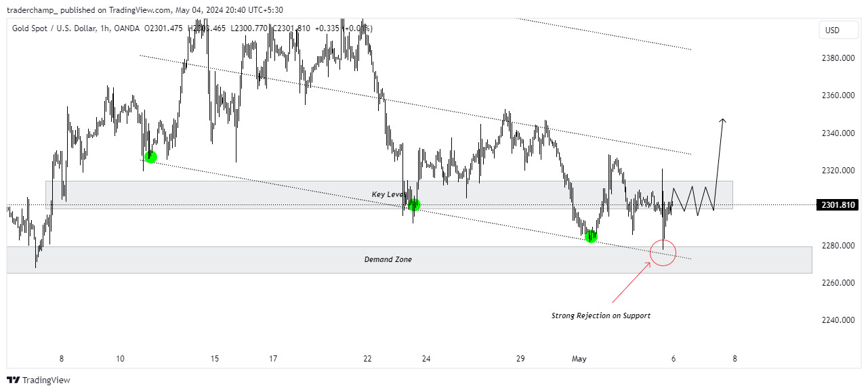Screen dimensions: 868x392
Task: Click the 2360.000 price axis label
Action: (x=838, y=95)
